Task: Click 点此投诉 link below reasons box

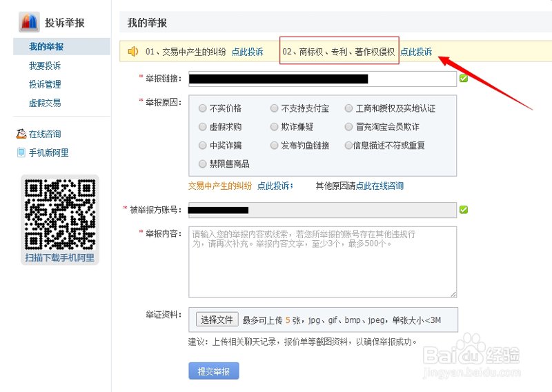Action: [274, 186]
